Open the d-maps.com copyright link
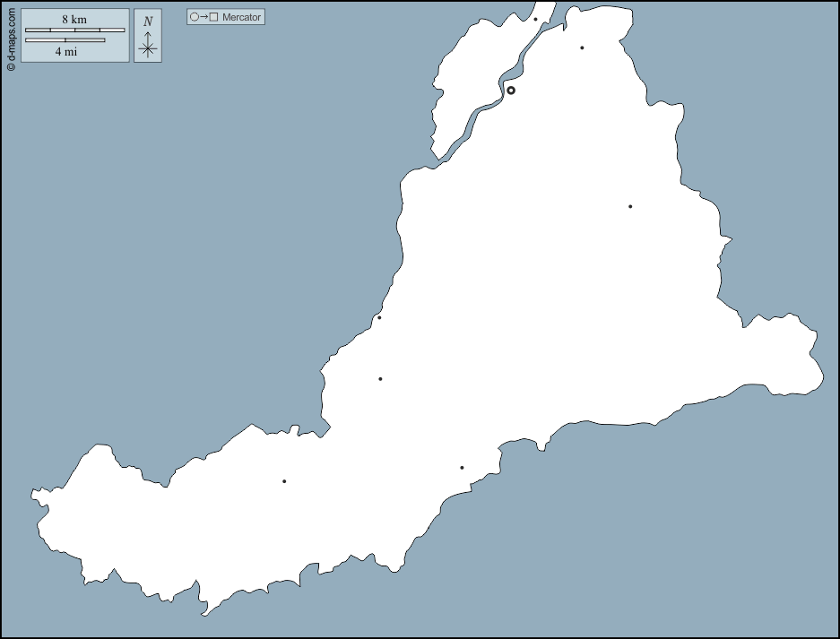Screen dimensions: 840x639 coord(11,36)
